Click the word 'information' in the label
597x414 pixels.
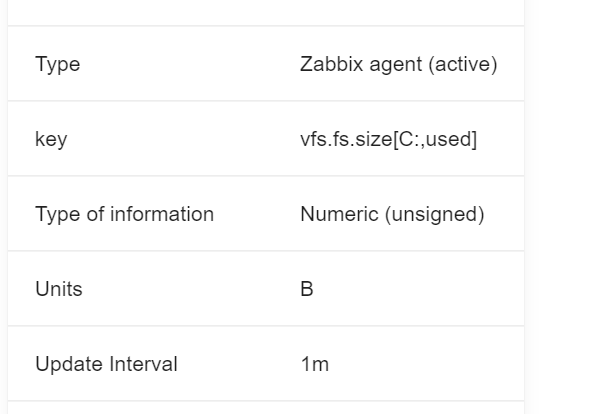[162, 214]
